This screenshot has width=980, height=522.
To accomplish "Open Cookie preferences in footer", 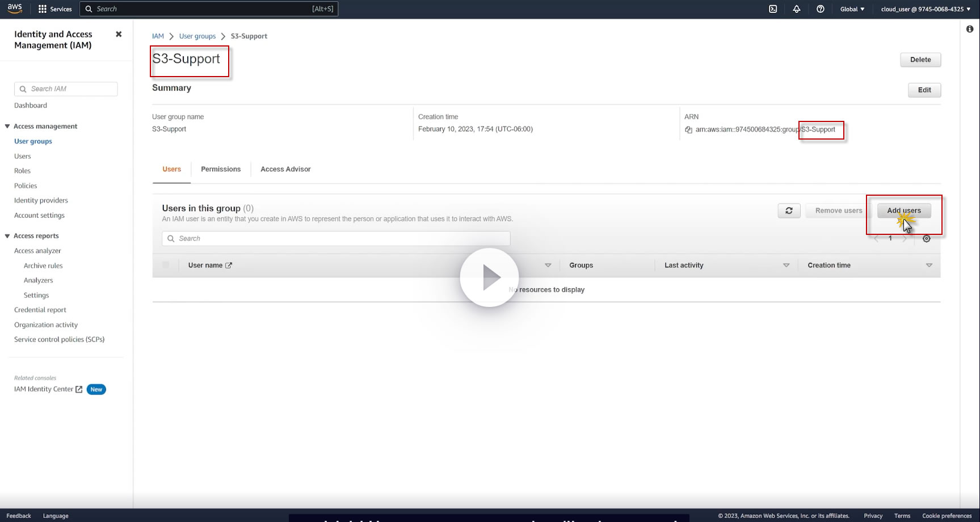I will click(x=947, y=516).
